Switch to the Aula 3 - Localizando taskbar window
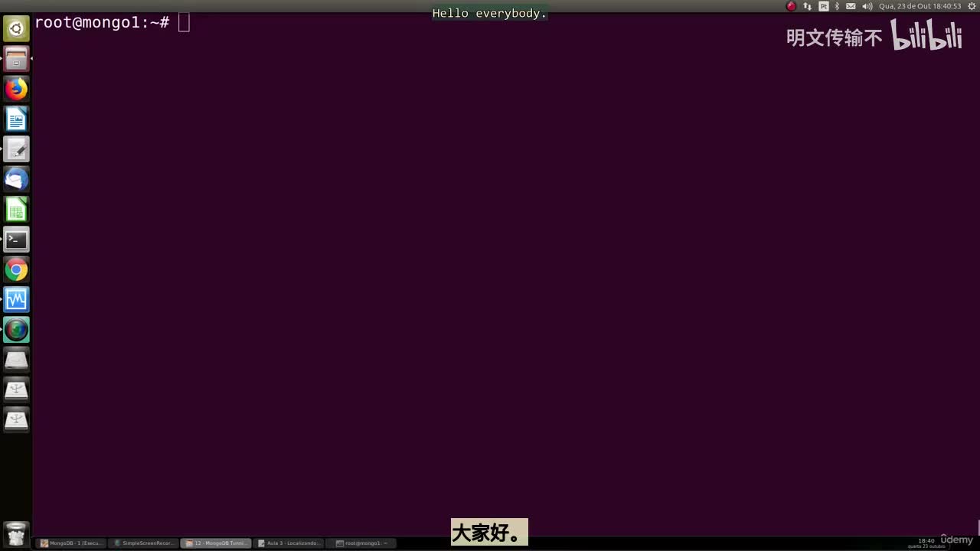This screenshot has height=551, width=980. [289, 543]
